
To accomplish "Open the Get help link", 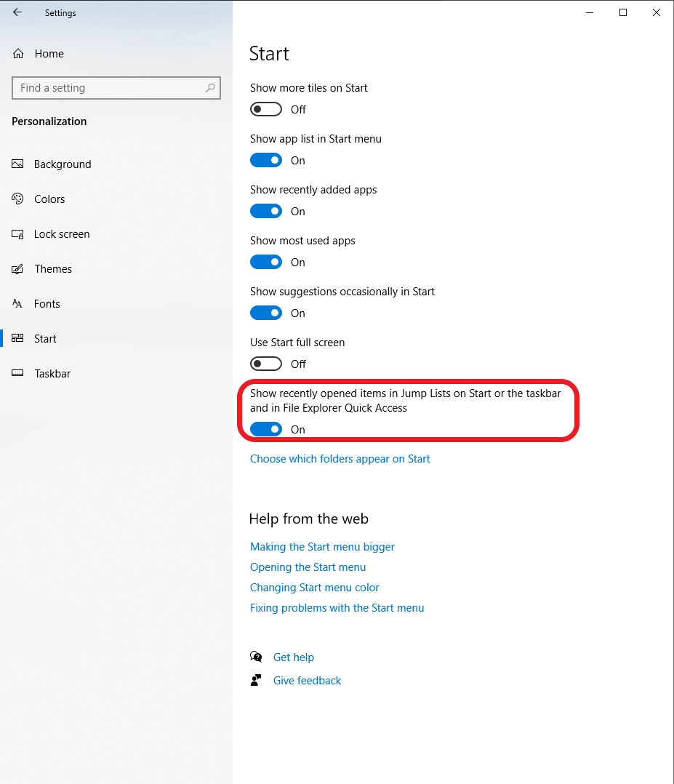I will point(293,657).
